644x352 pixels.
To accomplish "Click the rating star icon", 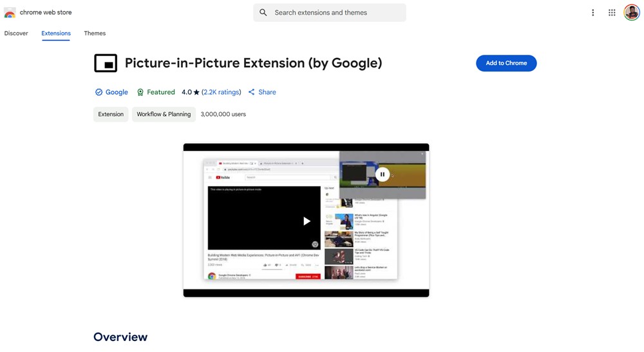I will [196, 92].
